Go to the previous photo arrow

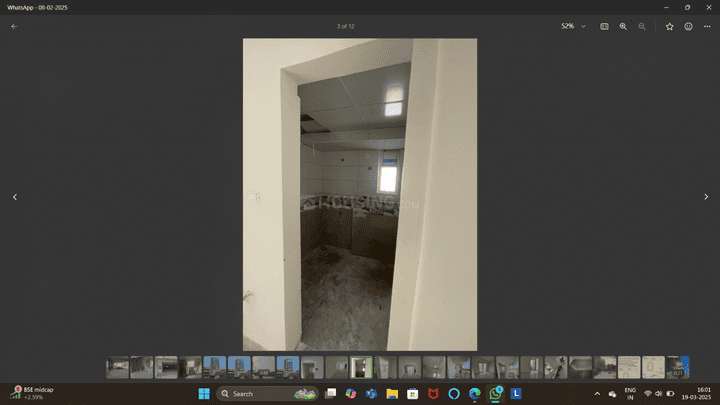(14, 197)
